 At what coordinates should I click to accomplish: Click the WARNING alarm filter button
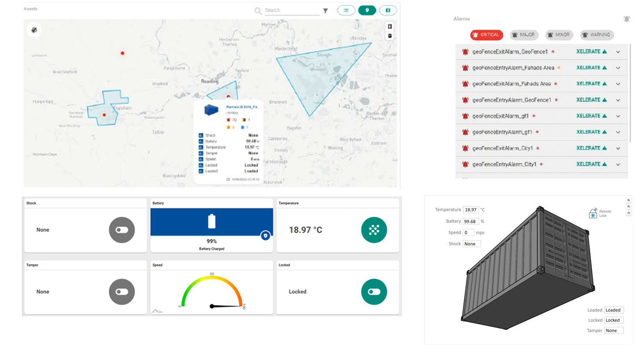(597, 35)
